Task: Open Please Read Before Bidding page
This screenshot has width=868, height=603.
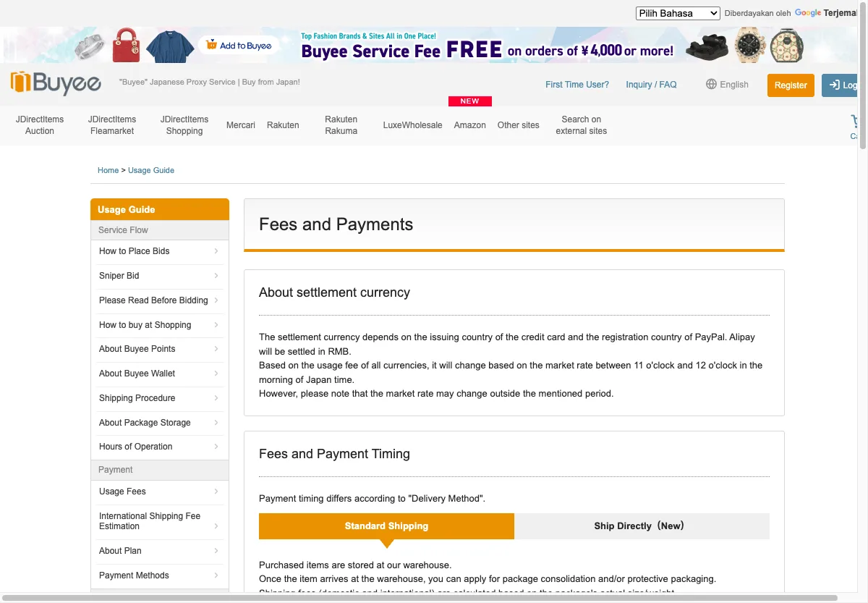Action: click(159, 300)
